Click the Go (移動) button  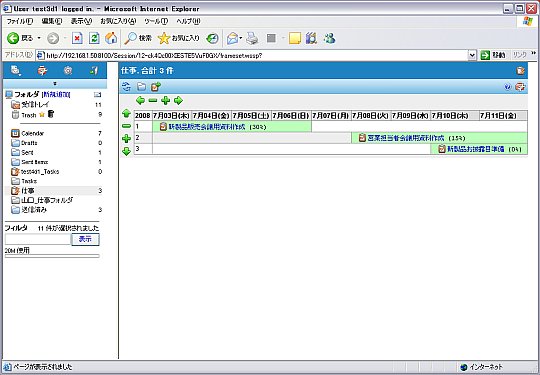click(493, 55)
